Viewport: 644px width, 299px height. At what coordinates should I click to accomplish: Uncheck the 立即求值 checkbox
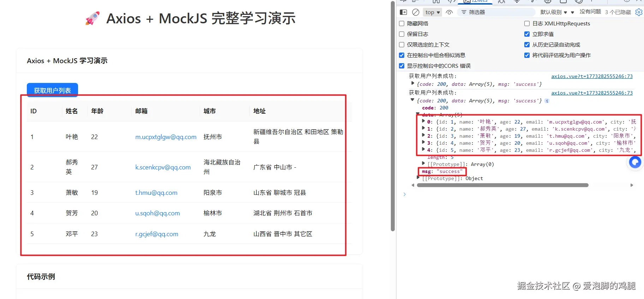[x=527, y=34]
